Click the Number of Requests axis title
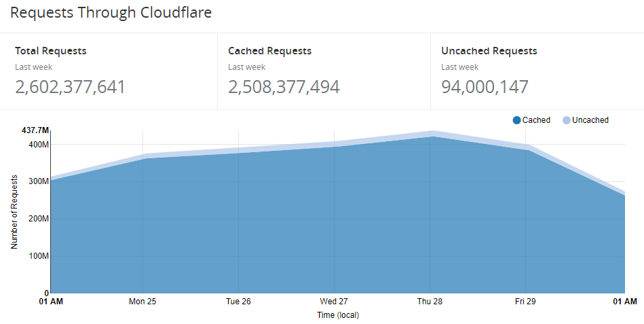 pyautogui.click(x=14, y=211)
